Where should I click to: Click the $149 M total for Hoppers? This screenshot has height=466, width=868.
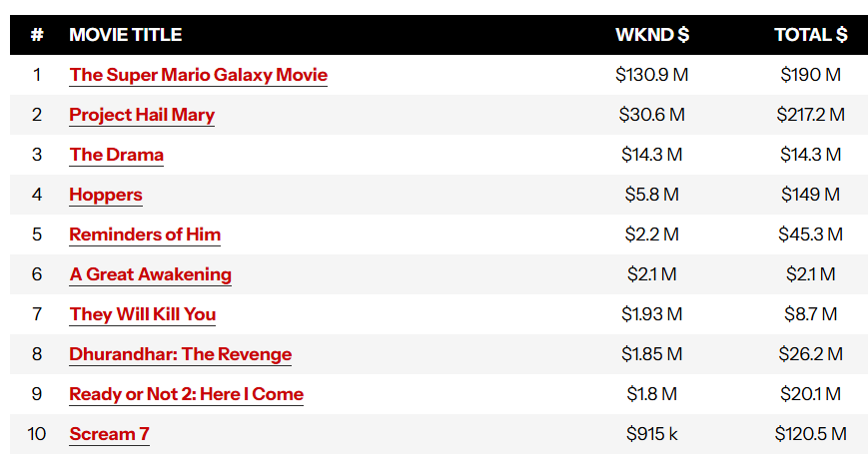coord(810,195)
